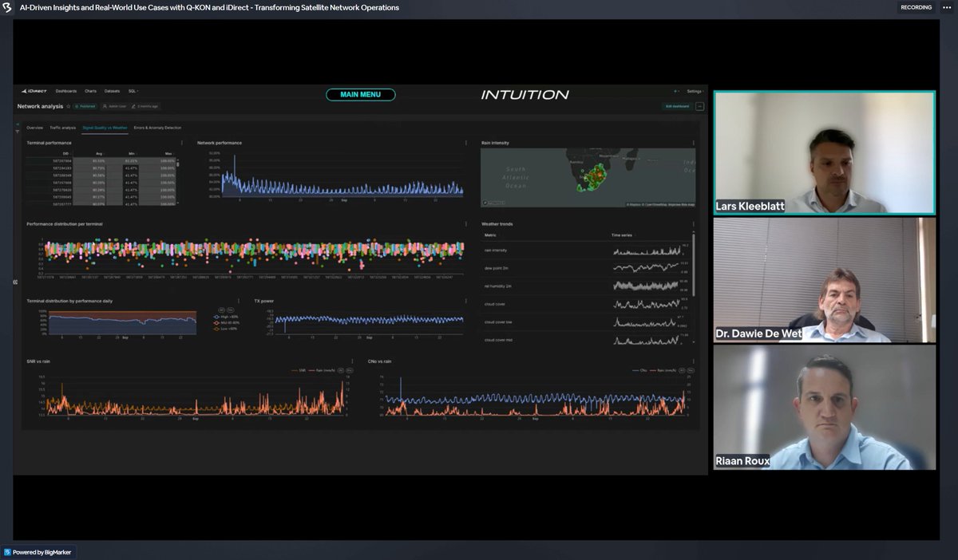Click the dew point 2m row
958x560 pixels.
[x=587, y=268]
